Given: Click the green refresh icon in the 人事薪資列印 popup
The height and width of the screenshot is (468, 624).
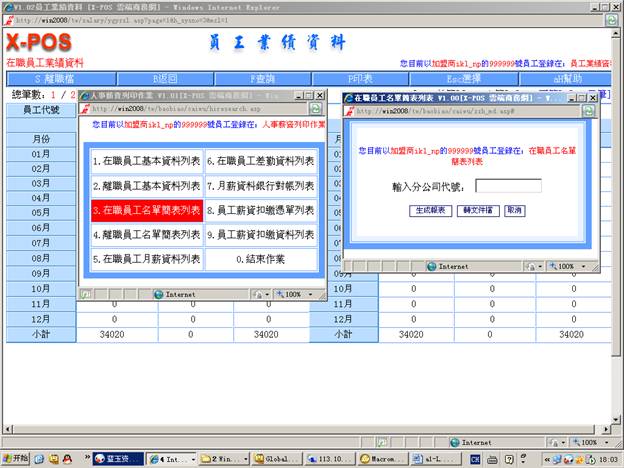Looking at the screenshot, I should pyautogui.click(x=314, y=107).
